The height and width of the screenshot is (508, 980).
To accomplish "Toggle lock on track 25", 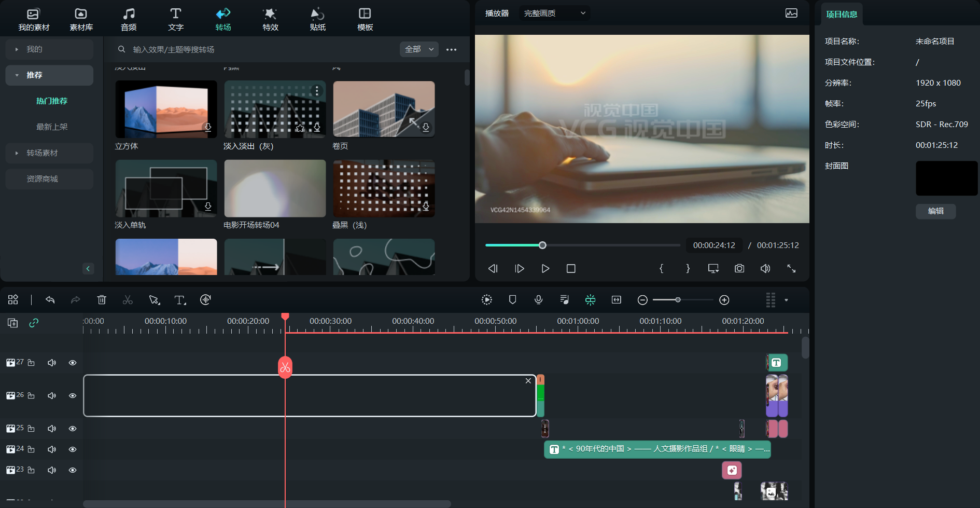I will (x=31, y=429).
